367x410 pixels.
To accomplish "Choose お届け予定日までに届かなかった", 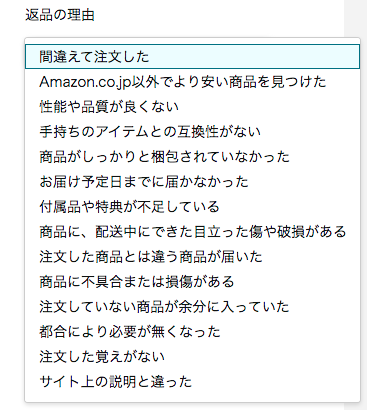I will click(192, 182).
